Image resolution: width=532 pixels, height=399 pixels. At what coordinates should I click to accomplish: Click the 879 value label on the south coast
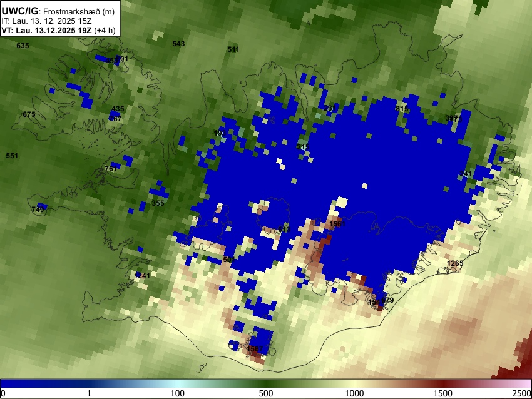388,300
